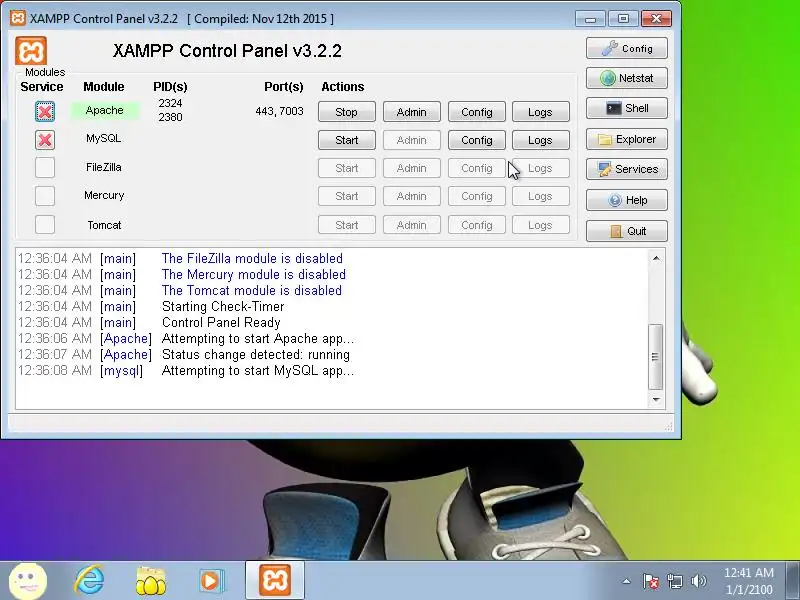Stop the Apache module

click(346, 112)
